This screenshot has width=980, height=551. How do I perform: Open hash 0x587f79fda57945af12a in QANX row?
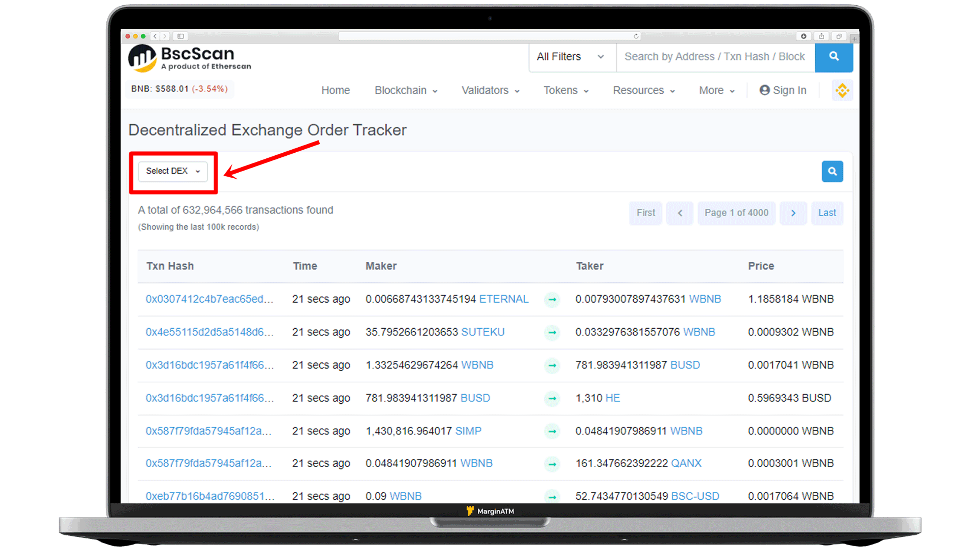pyautogui.click(x=209, y=463)
